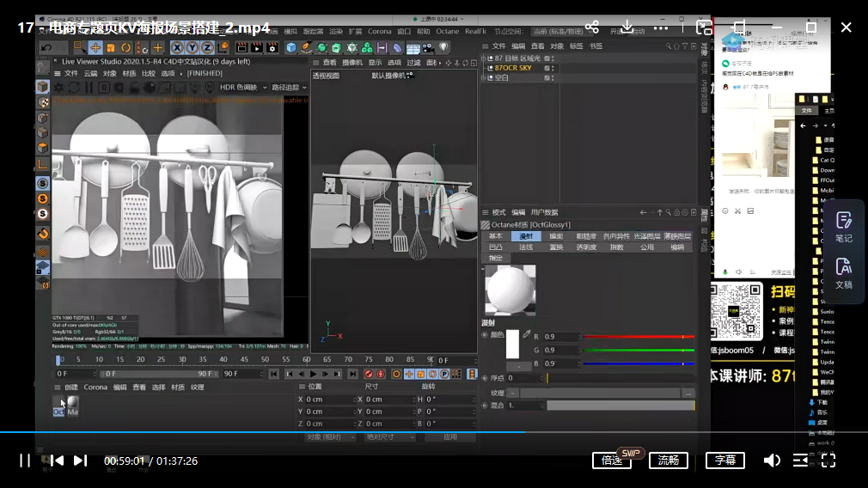Click the Texture mode checker icon on sidebar
868x488 pixels.
[x=43, y=101]
